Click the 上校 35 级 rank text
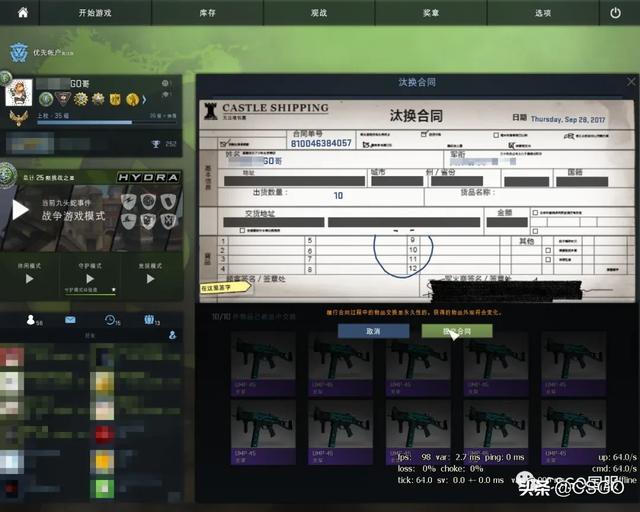The width and height of the screenshot is (640, 512). tap(53, 116)
